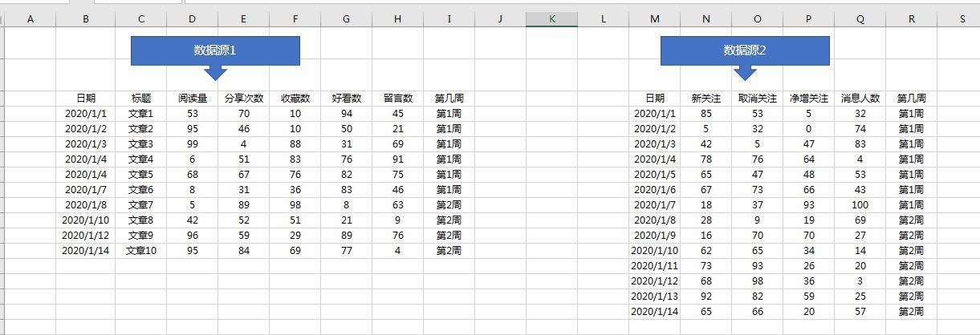Screen dimensions: 980x335
Task: Click date 2020/1/2 in the 文章2 row
Action: [x=86, y=129]
